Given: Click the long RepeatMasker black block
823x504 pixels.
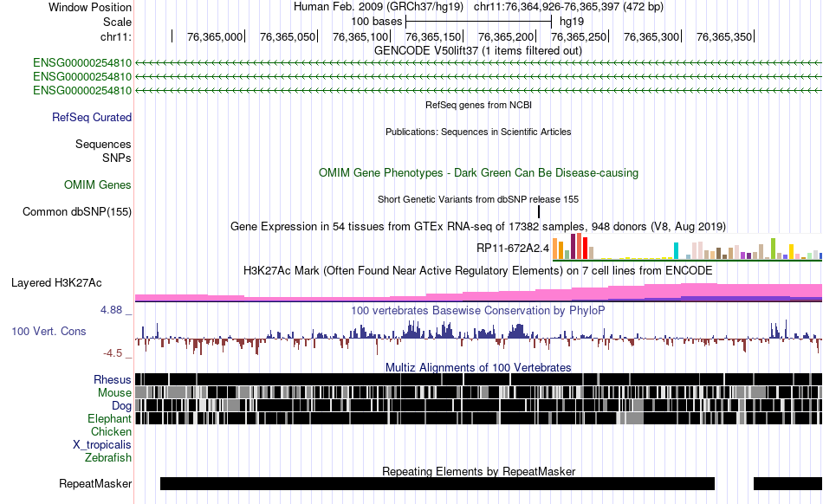Looking at the screenshot, I should click(437, 483).
